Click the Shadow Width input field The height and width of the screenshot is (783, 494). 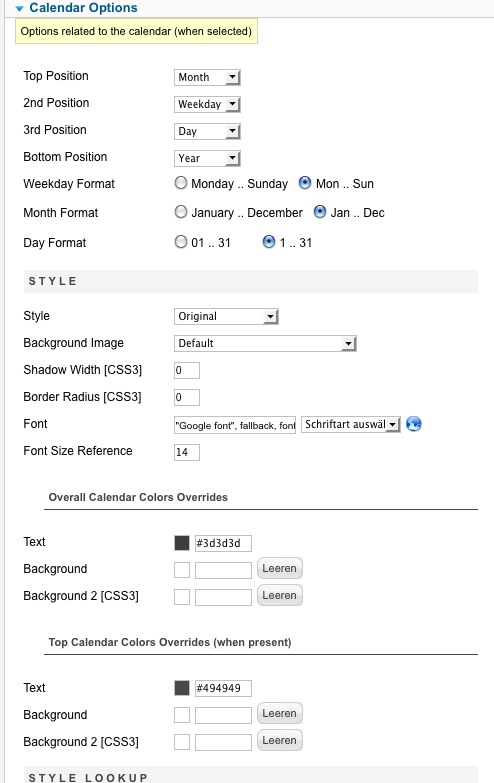click(187, 371)
